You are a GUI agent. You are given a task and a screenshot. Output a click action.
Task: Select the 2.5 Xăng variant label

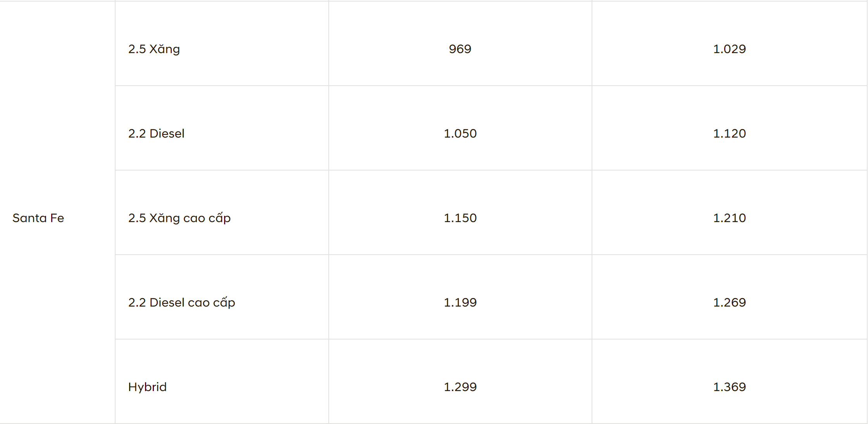point(154,49)
